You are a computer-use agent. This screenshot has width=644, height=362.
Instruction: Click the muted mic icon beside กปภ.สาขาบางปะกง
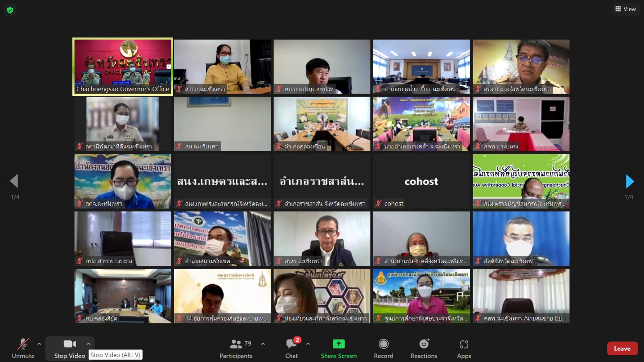point(80,261)
